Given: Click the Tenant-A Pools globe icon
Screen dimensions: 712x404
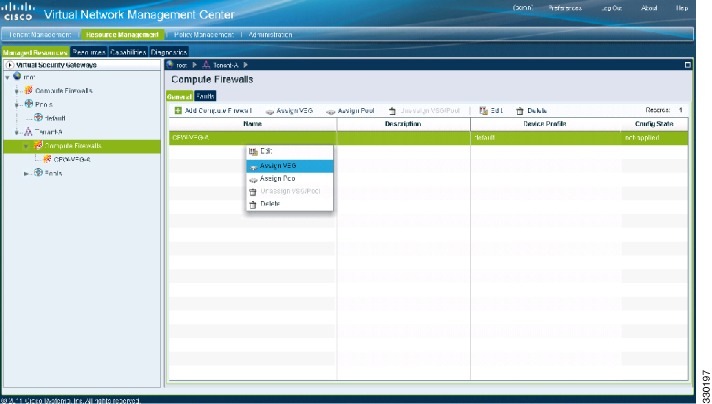Looking at the screenshot, I should [38, 172].
